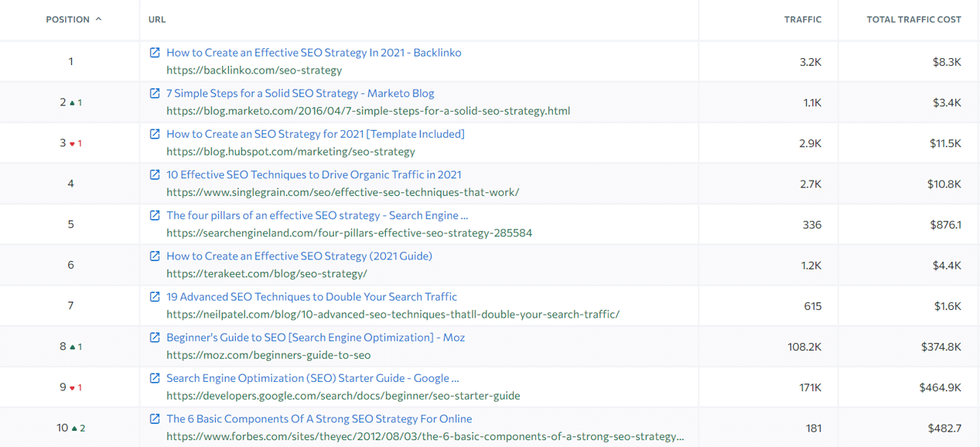Open 'Beginner's Guide to SEO' Moz link
980x447 pixels.
click(x=315, y=338)
